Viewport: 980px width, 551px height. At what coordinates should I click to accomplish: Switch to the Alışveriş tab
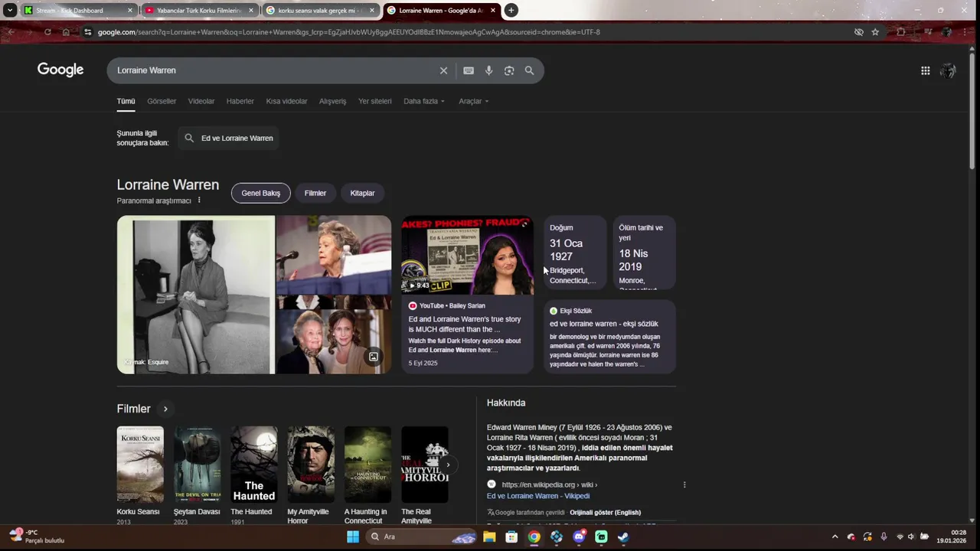tap(332, 101)
